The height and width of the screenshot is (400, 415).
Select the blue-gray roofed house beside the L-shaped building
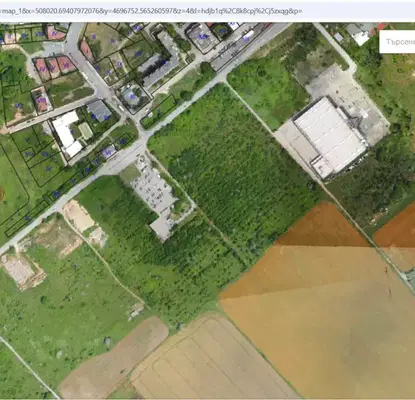click(x=99, y=110)
